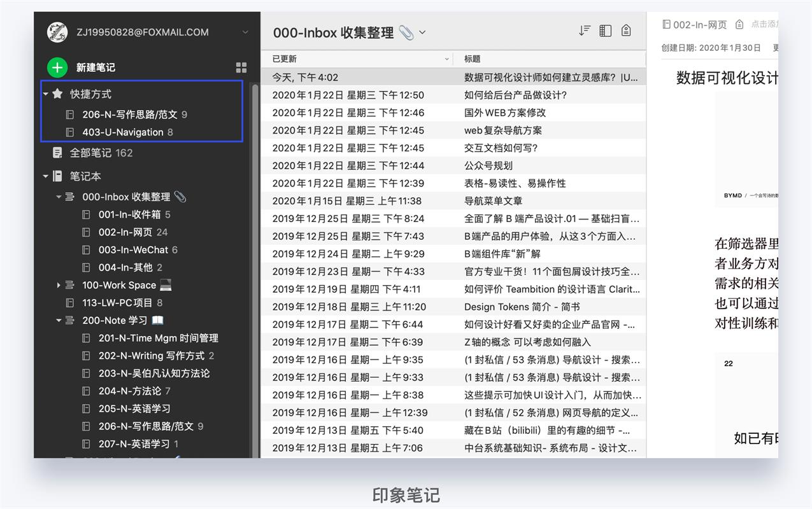812x509 pixels.
Task: Click the star icon beside 快捷方式
Action: [x=57, y=94]
